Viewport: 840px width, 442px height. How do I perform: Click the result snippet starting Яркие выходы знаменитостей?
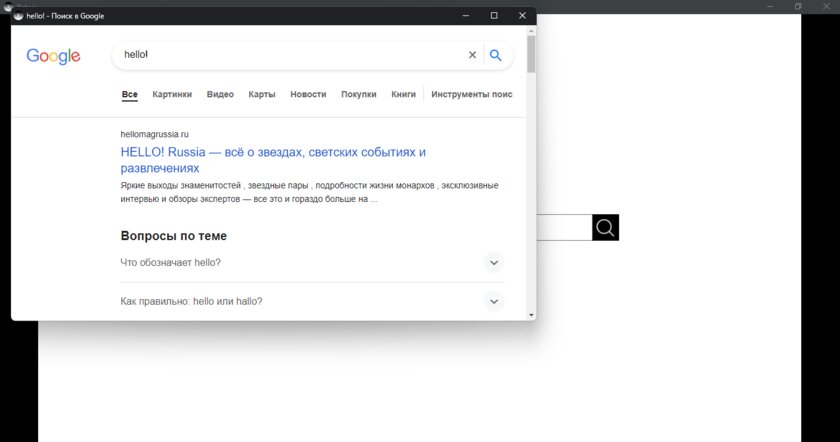[309, 192]
